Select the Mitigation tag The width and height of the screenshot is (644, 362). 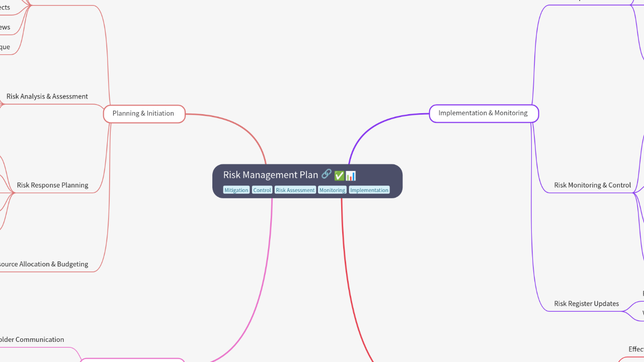(236, 190)
